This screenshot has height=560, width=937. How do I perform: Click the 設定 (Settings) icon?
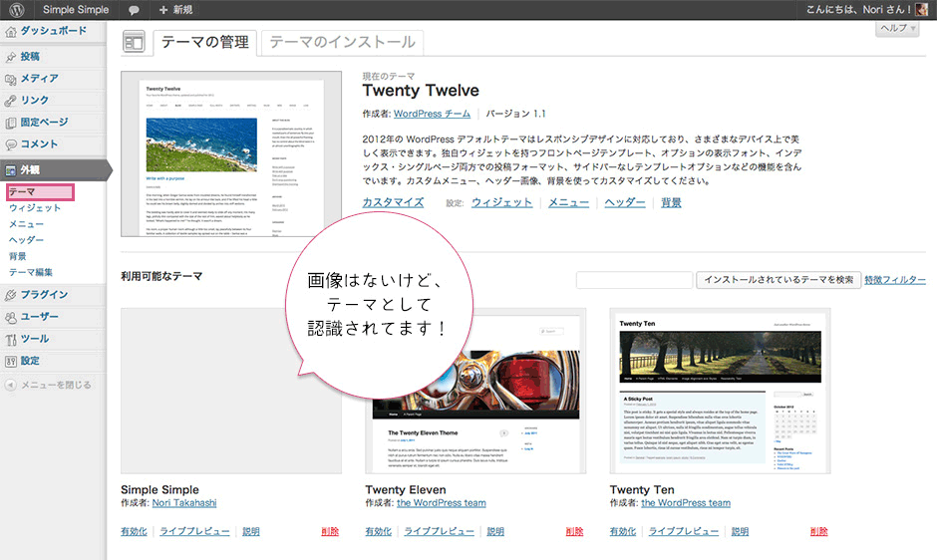tap(11, 361)
